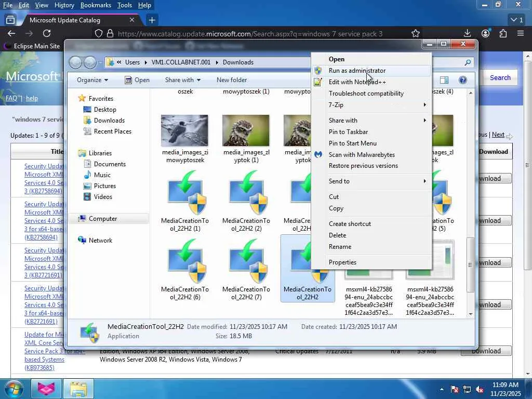Go back in Firefox

(11, 33)
